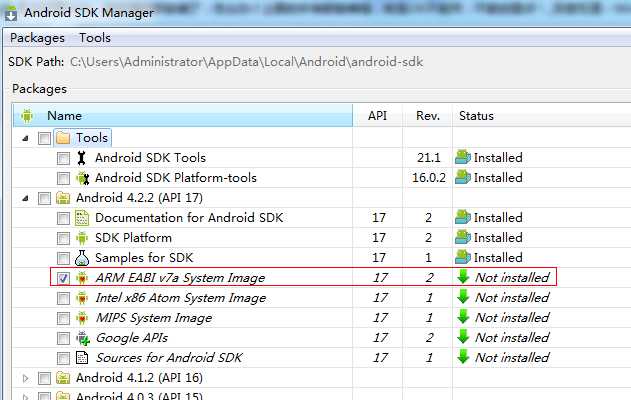The height and width of the screenshot is (400, 631).
Task: Click the MIPS System Image icon
Action: (82, 318)
